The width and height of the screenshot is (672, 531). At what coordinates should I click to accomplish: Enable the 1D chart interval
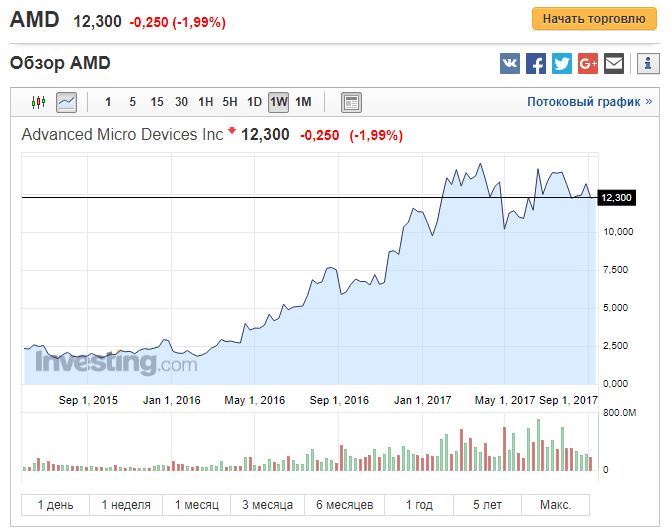(x=254, y=102)
